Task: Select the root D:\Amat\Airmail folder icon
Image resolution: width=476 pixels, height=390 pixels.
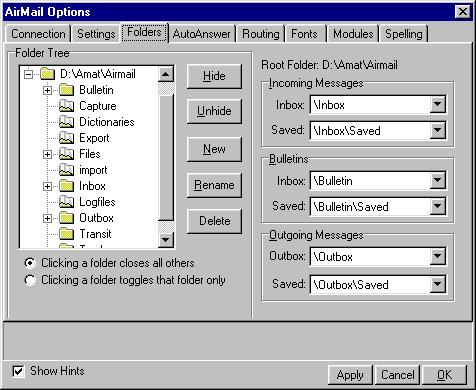Action: [47, 74]
